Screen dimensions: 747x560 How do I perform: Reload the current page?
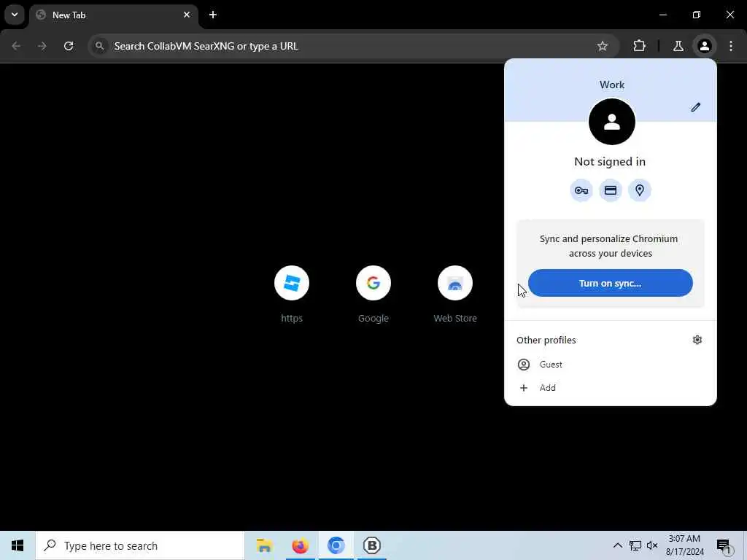click(69, 46)
